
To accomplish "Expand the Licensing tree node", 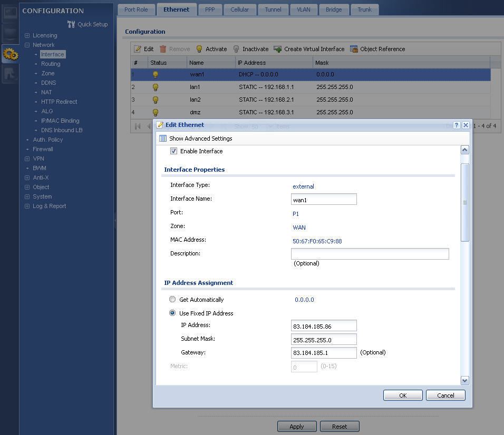I will tap(27, 36).
